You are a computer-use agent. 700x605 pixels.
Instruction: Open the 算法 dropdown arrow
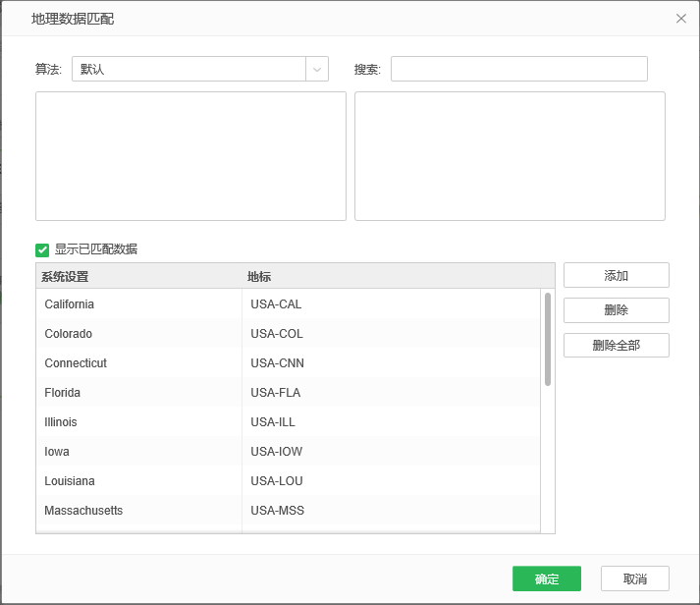(317, 69)
